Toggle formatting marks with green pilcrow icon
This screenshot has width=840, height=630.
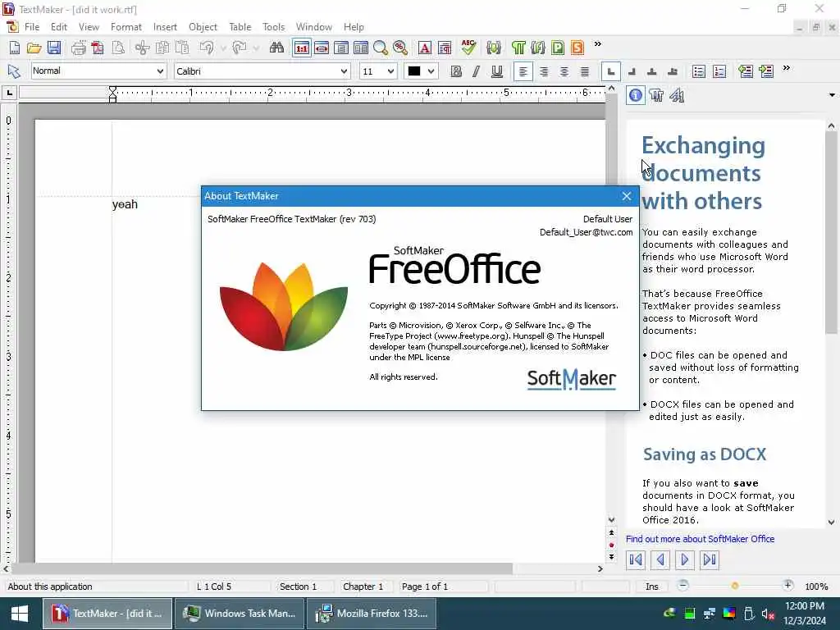pos(518,48)
